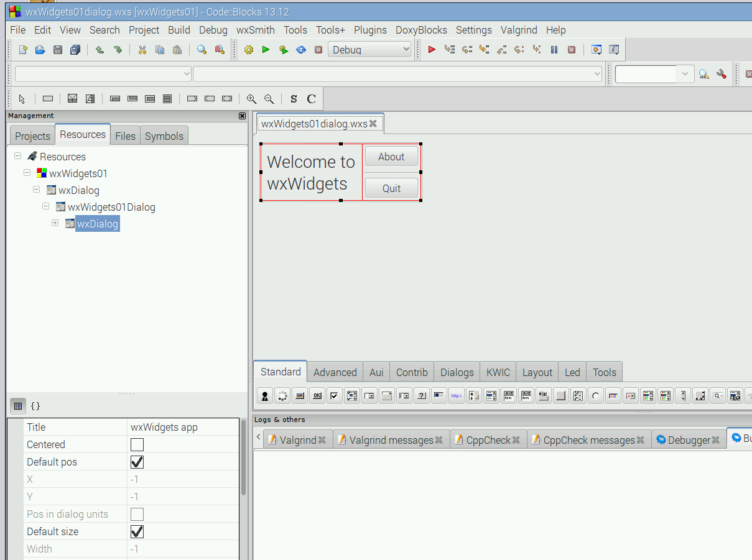Open the Find icon on the main toolbar
Image resolution: width=752 pixels, height=560 pixels.
coord(202,50)
